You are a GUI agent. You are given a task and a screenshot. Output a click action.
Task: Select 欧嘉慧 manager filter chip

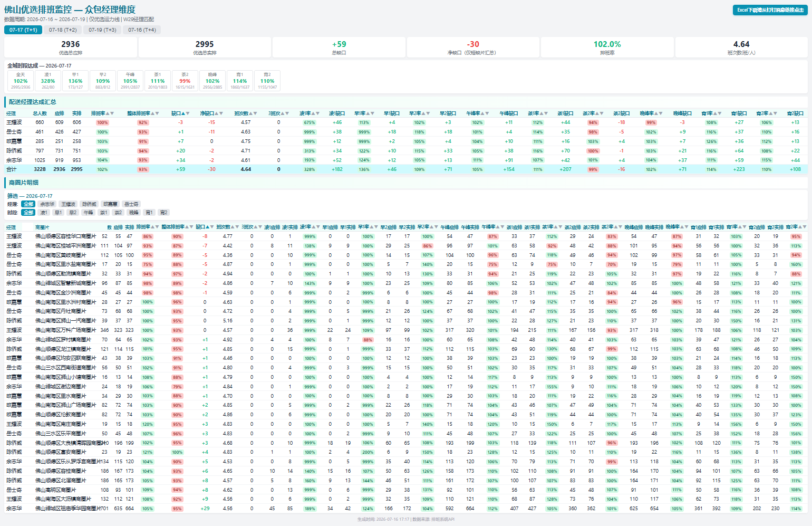click(x=110, y=204)
